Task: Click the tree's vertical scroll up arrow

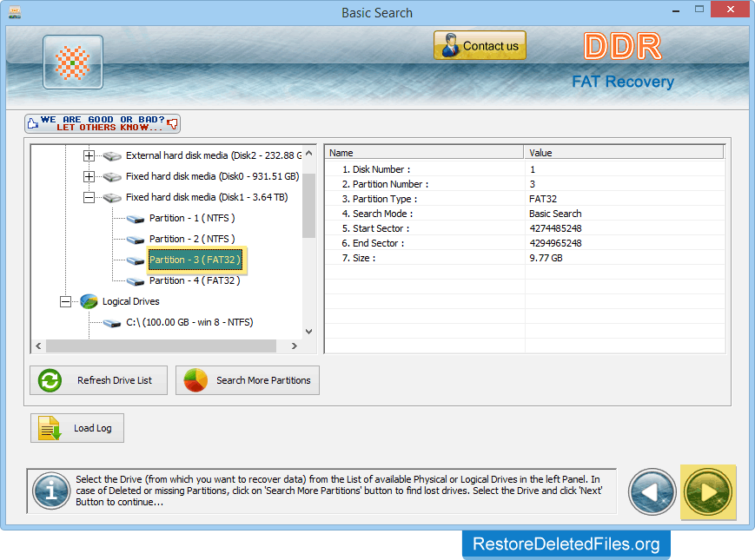Action: pyautogui.click(x=309, y=153)
